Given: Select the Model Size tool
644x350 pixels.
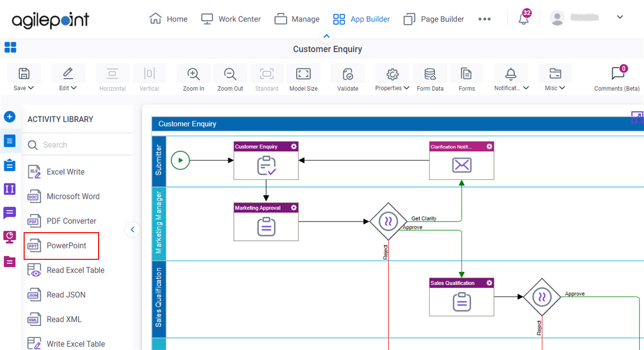Looking at the screenshot, I should click(x=303, y=74).
